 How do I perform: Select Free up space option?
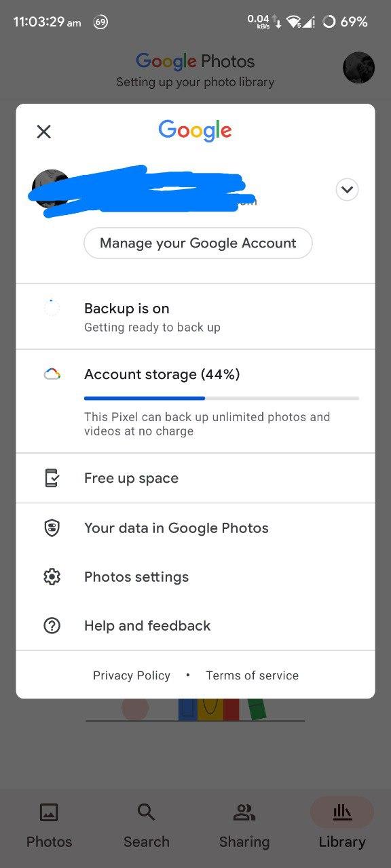(x=195, y=478)
